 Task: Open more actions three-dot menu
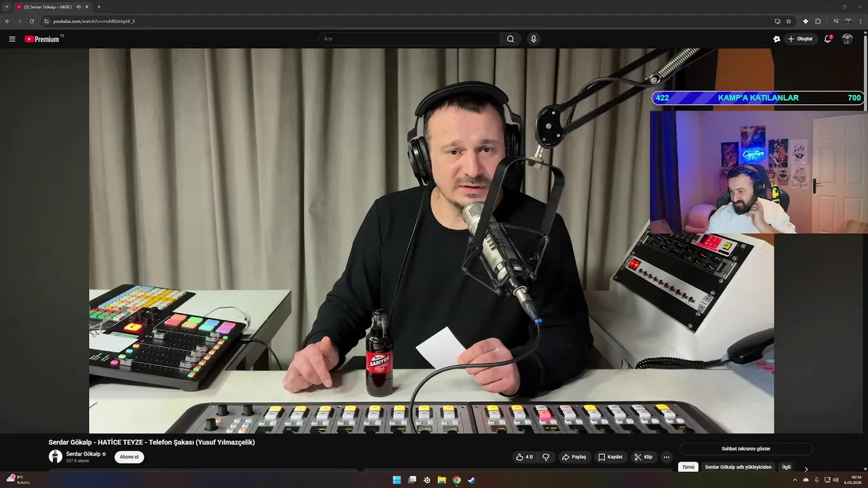tap(667, 457)
